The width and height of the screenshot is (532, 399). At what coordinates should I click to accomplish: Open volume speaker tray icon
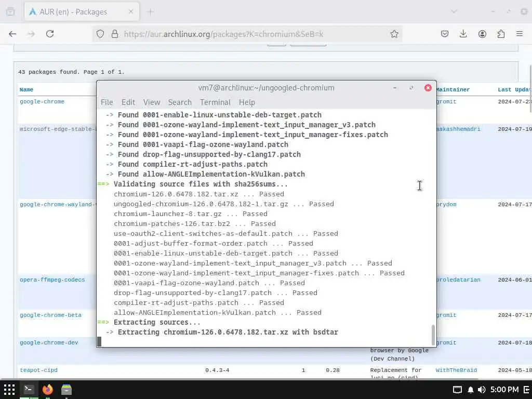482,390
